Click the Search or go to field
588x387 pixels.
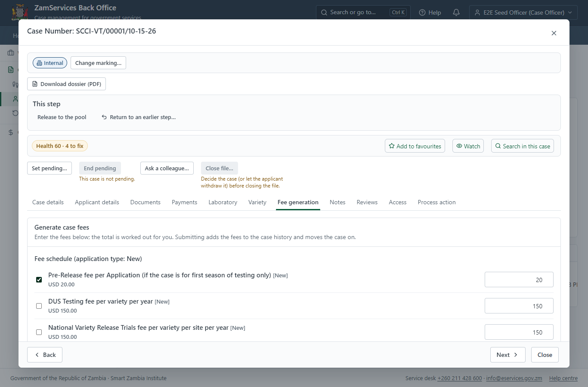tap(363, 12)
